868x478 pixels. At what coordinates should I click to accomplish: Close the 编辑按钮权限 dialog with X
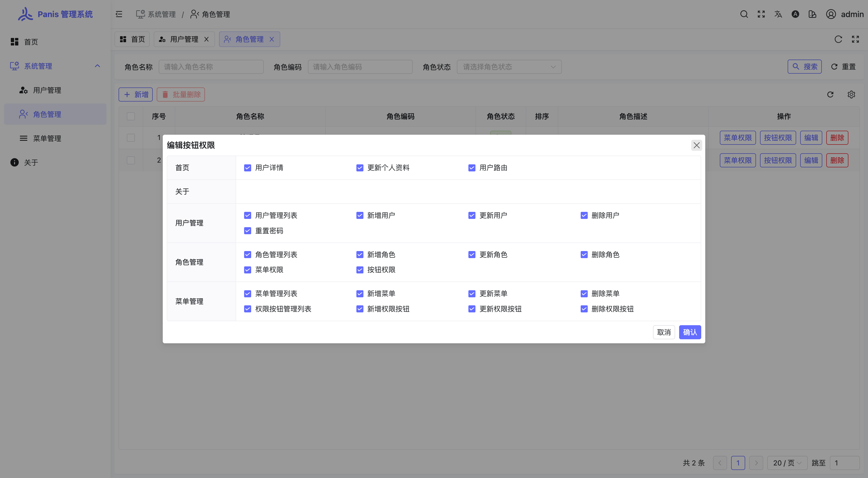696,145
